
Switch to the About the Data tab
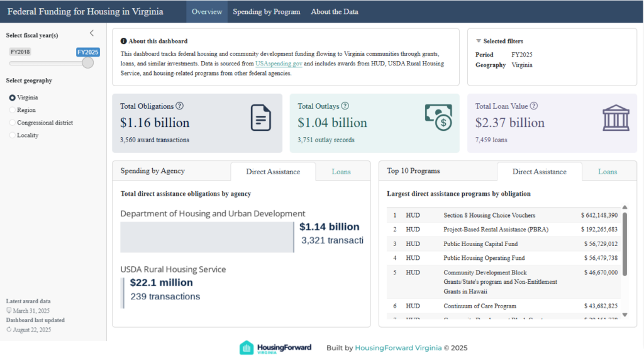click(334, 11)
